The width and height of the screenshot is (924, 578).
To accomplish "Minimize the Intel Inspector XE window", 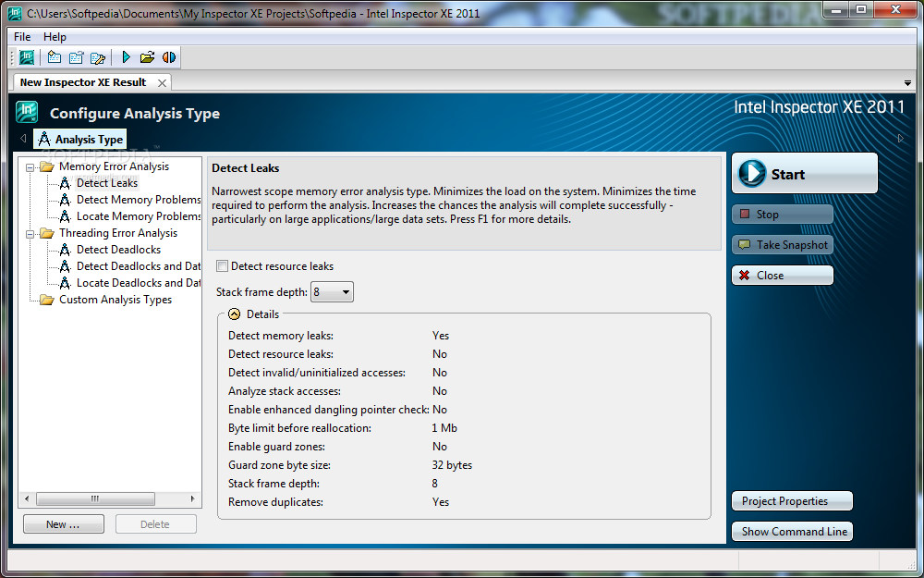I will 837,9.
